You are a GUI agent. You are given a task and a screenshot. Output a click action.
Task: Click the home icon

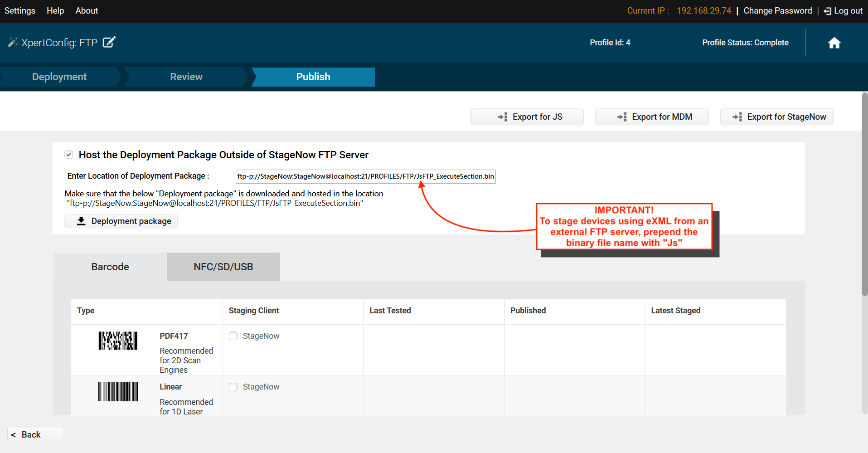834,43
